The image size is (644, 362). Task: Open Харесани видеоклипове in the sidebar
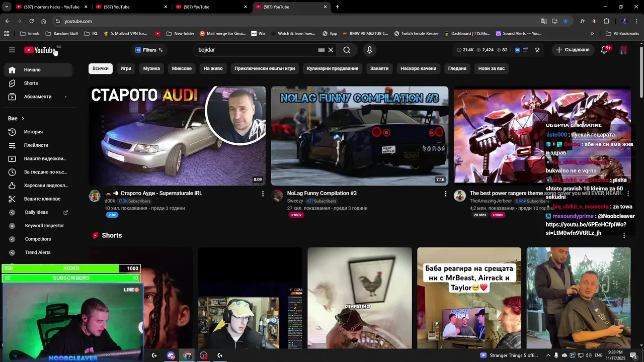click(38, 186)
